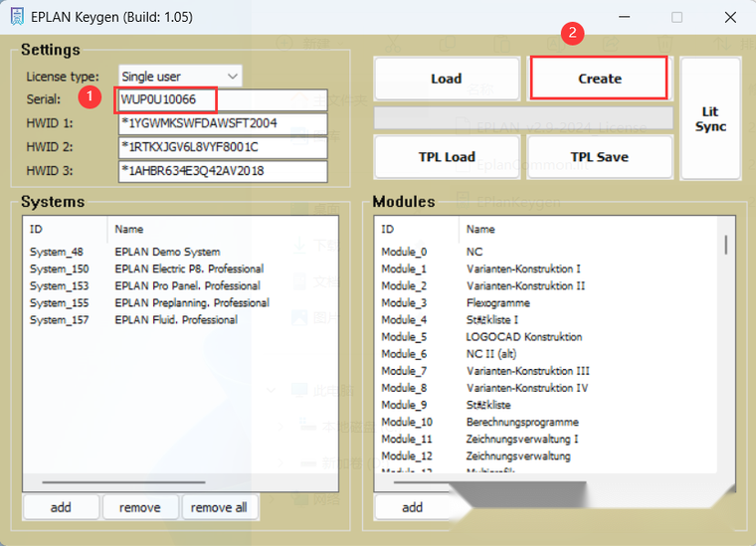
Task: Click the TPL Load button
Action: (x=447, y=157)
